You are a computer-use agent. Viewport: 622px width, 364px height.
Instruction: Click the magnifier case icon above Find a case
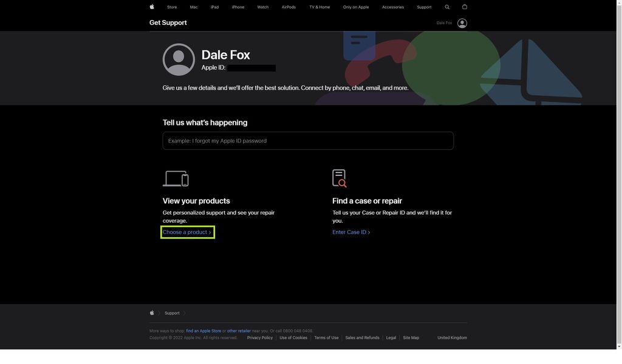tap(340, 178)
